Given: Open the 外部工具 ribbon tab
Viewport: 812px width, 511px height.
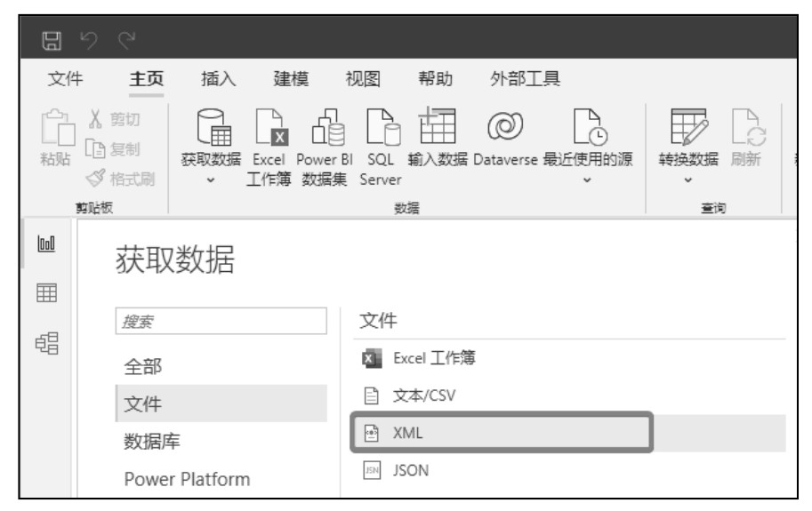Looking at the screenshot, I should [x=525, y=78].
